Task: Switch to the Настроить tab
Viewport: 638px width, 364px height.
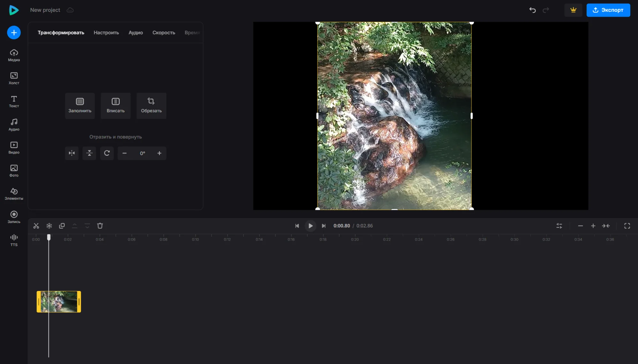Action: click(106, 33)
